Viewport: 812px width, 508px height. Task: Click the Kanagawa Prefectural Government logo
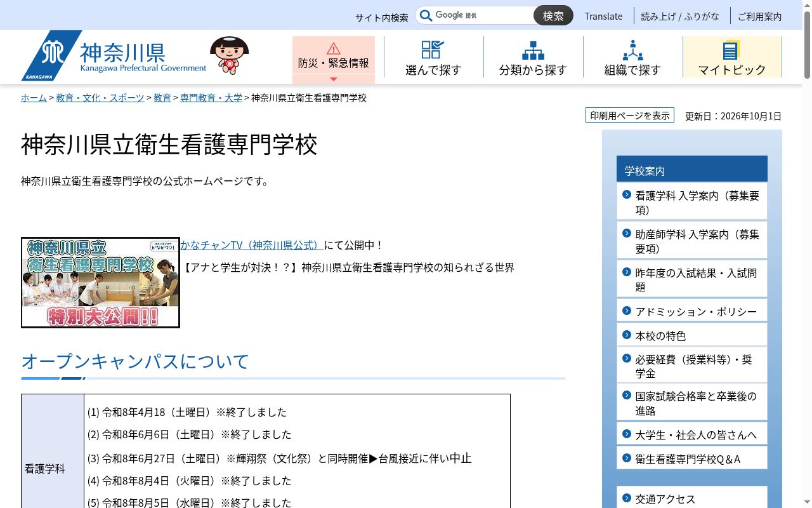(x=114, y=56)
